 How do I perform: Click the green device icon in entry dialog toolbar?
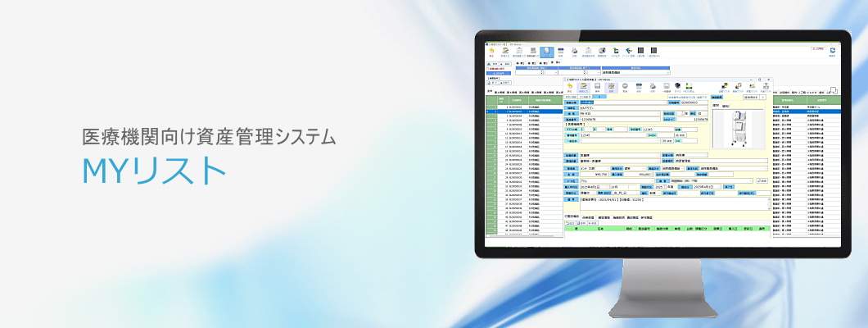(x=689, y=86)
